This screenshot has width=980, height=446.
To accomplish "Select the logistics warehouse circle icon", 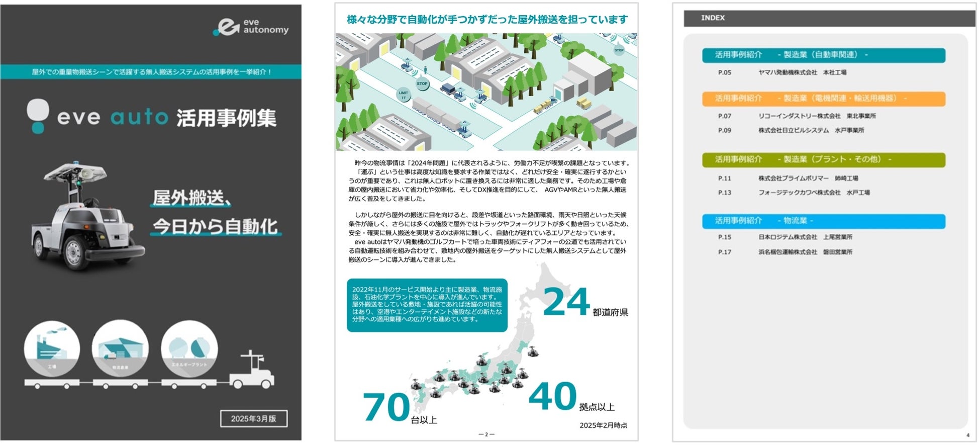I will (120, 348).
